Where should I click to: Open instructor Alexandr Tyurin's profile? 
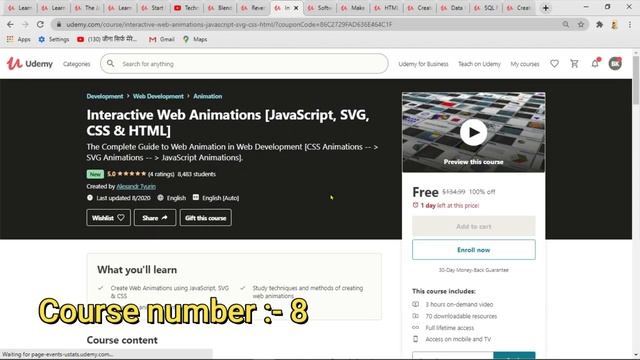[x=136, y=186]
